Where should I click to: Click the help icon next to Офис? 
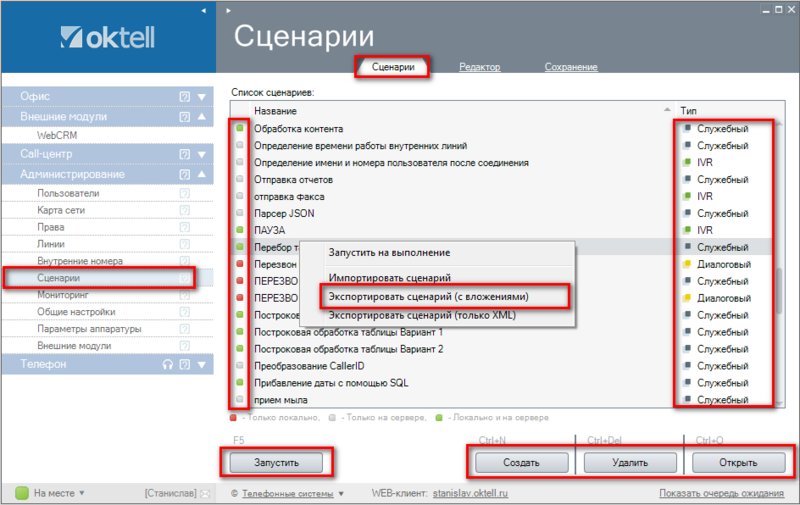tap(184, 97)
